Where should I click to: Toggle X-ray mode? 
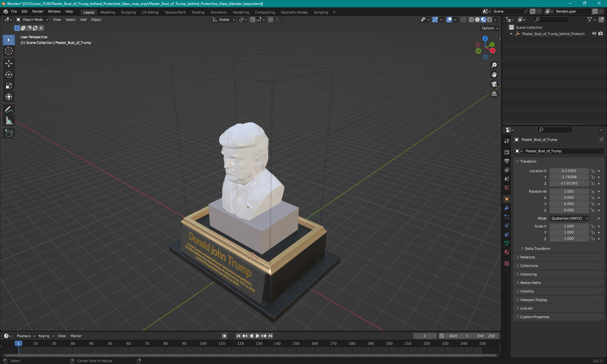pyautogui.click(x=463, y=20)
